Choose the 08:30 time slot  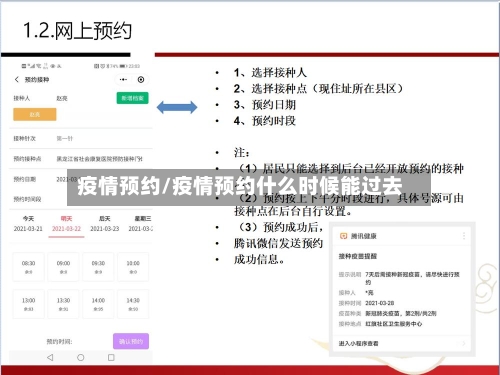click(28, 267)
